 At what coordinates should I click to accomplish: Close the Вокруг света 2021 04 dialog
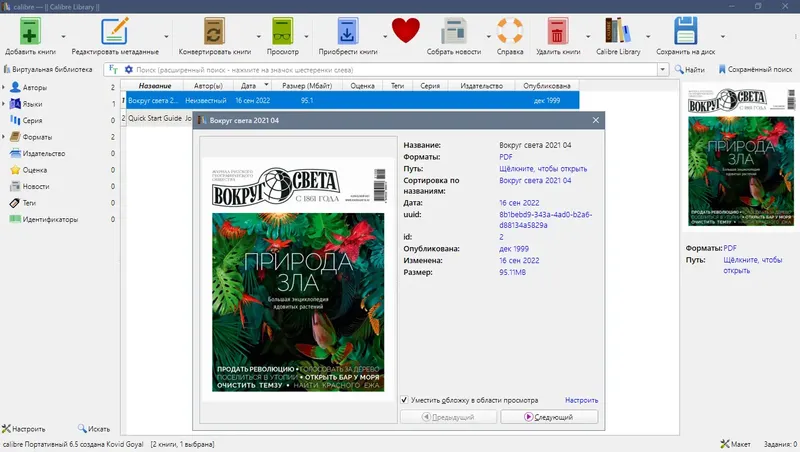595,120
